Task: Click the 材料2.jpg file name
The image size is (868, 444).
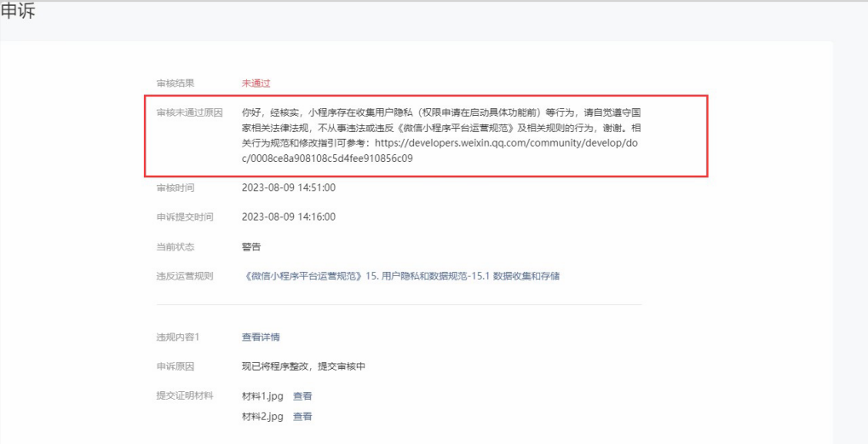Action: tap(263, 417)
